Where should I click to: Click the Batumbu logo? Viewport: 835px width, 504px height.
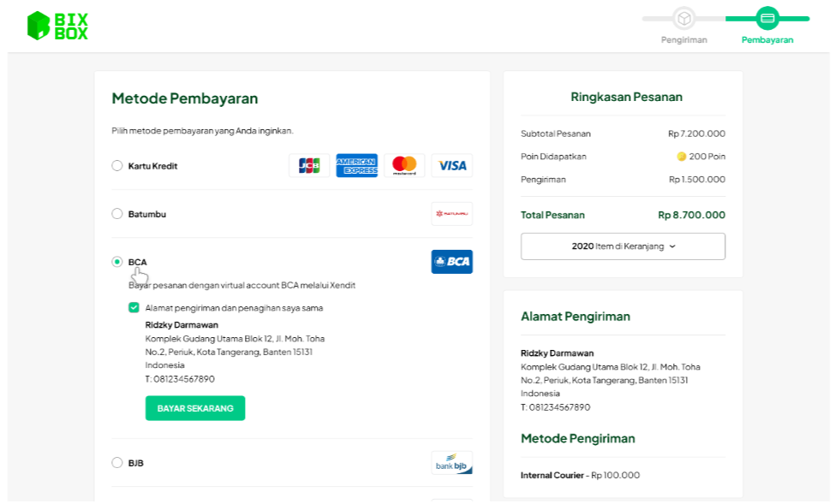(x=451, y=214)
